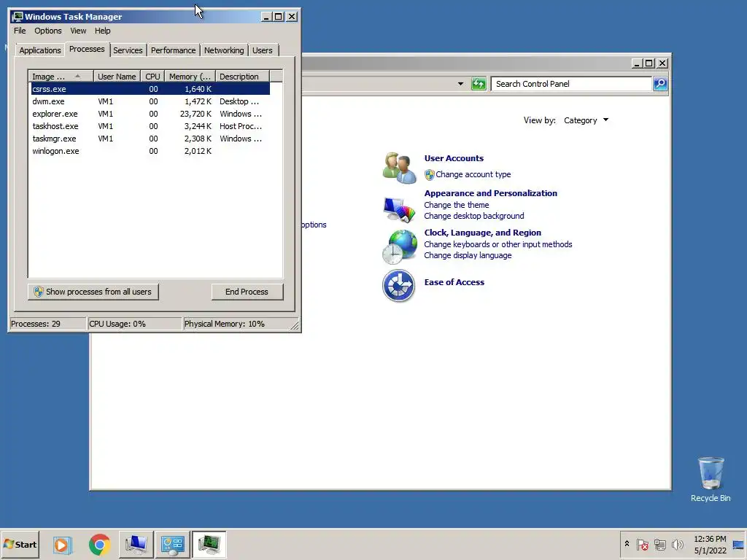Click the Show desktop icon beside the clock

(x=738, y=544)
